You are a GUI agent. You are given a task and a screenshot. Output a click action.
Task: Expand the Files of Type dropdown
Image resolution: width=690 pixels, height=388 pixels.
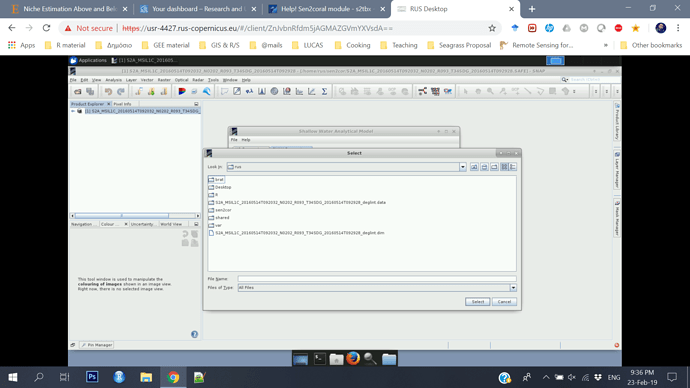coord(513,288)
